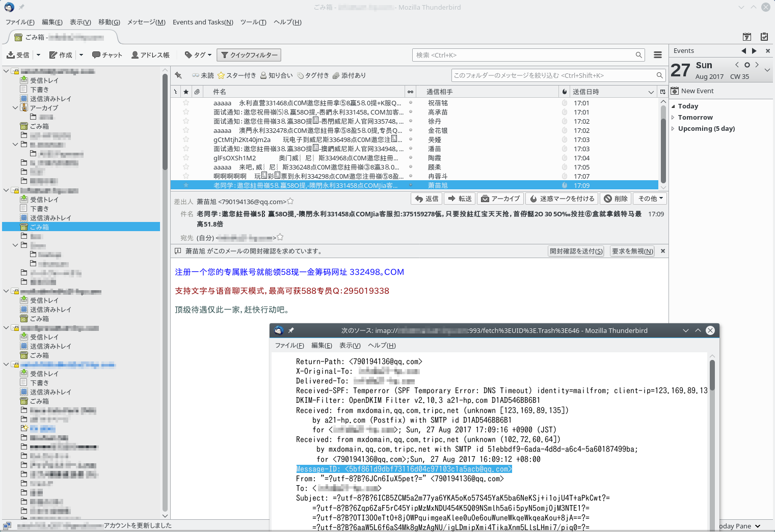Image resolution: width=775 pixels, height=532 pixels.
Task: Click 返信 reply button
Action: 426,199
